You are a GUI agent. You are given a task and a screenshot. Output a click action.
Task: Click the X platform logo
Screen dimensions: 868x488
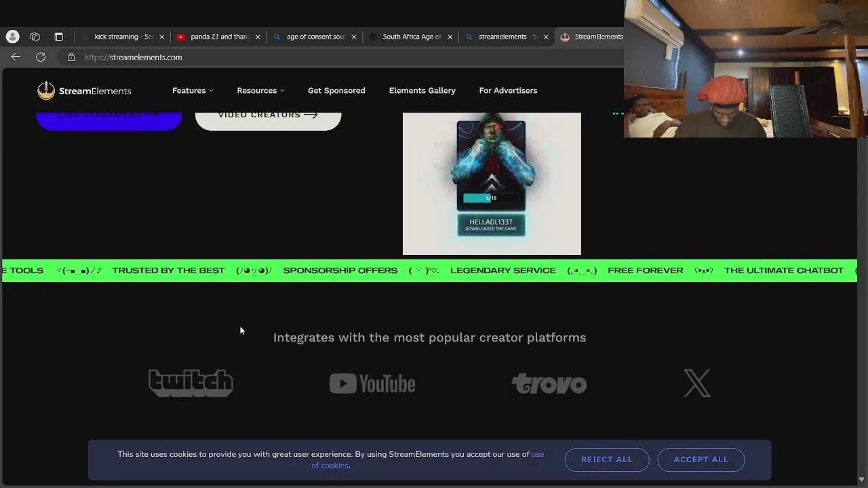pyautogui.click(x=697, y=383)
